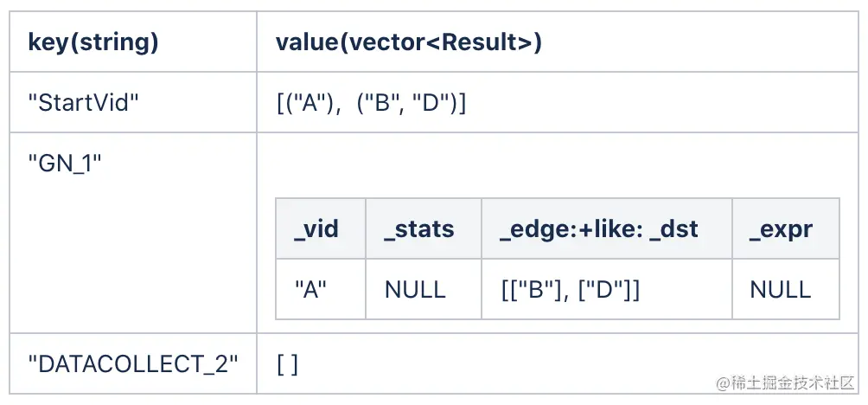Select the "A" cell under _vid
The image size is (868, 405).
pos(309,289)
